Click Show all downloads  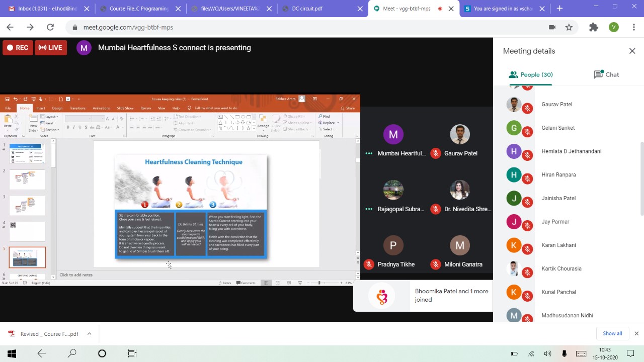[x=612, y=333]
